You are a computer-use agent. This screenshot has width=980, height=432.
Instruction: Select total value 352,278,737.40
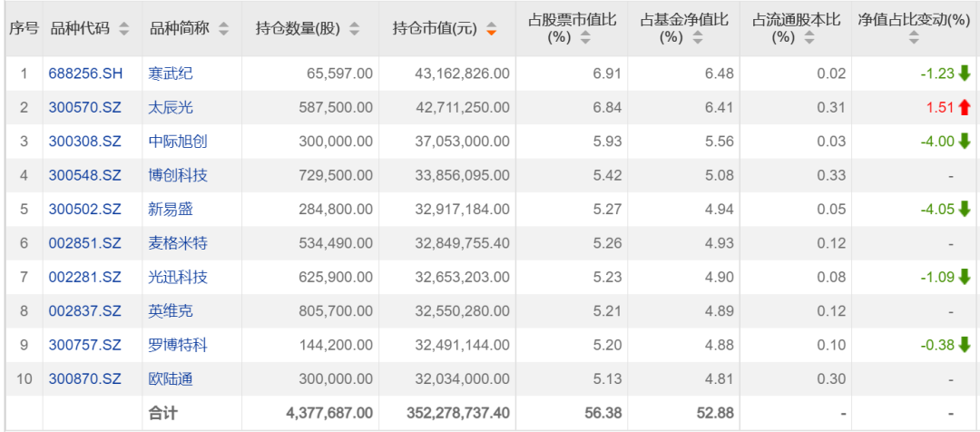point(458,413)
